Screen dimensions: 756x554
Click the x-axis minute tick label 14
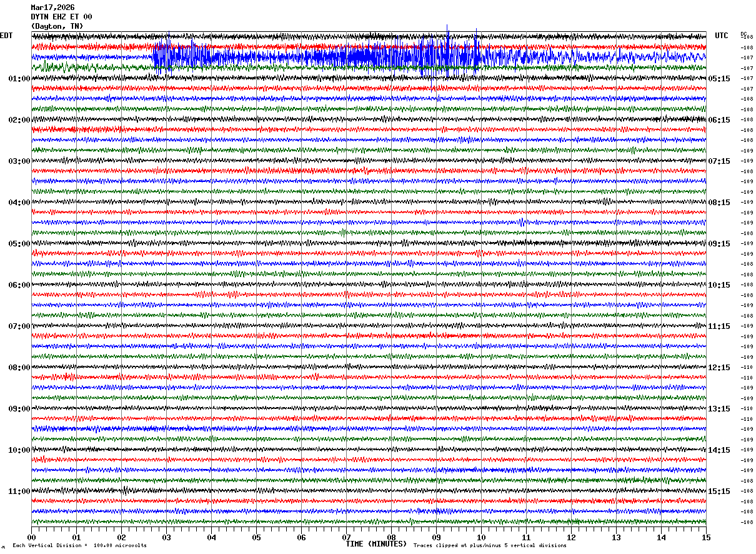pos(661,537)
